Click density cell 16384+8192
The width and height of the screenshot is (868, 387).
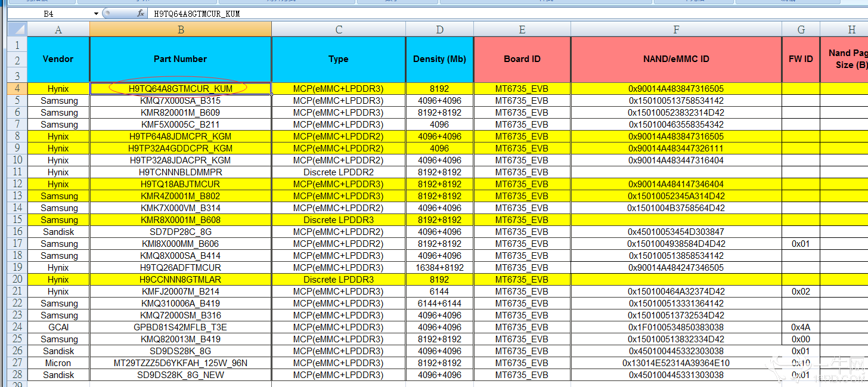[x=439, y=268]
